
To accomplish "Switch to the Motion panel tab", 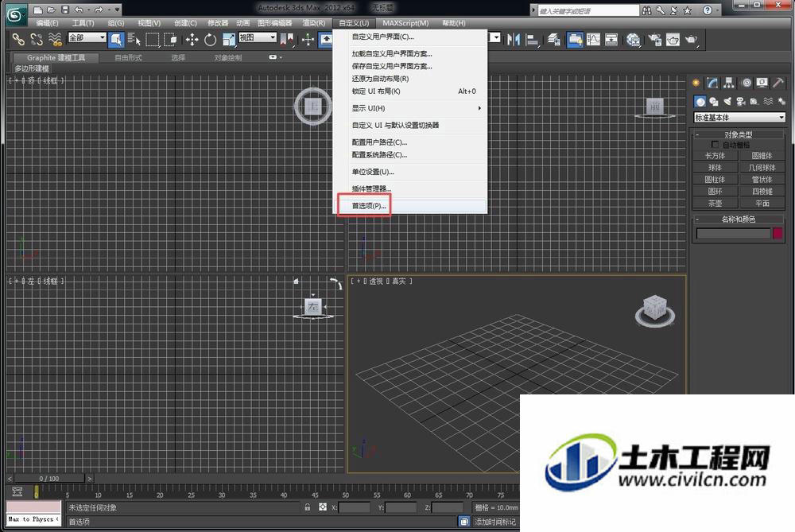I will click(x=746, y=83).
